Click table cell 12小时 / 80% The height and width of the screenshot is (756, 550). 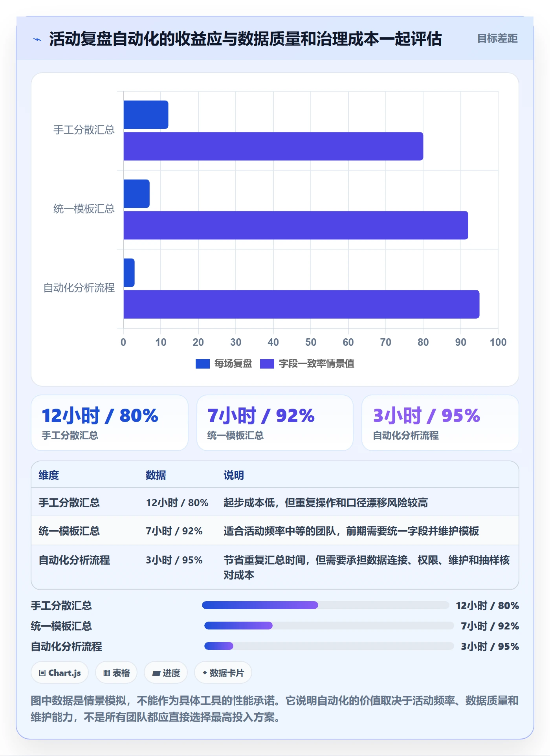tap(177, 503)
